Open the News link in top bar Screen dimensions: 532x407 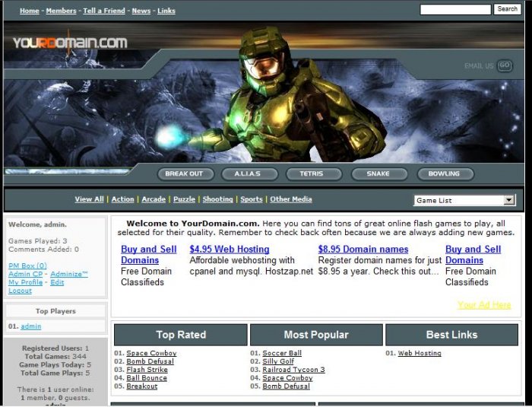[141, 11]
